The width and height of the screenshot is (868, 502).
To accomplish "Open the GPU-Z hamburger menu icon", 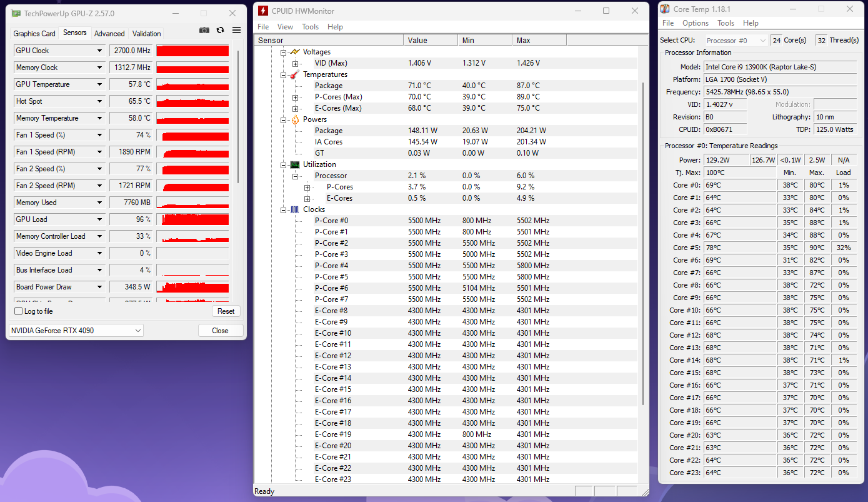I will pyautogui.click(x=236, y=30).
